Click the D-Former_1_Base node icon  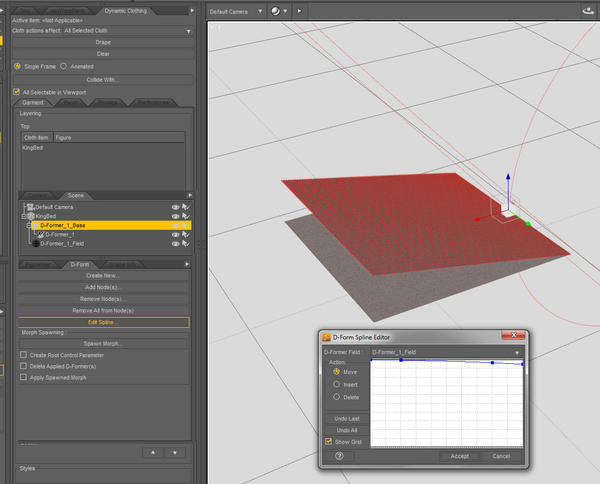pyautogui.click(x=36, y=225)
